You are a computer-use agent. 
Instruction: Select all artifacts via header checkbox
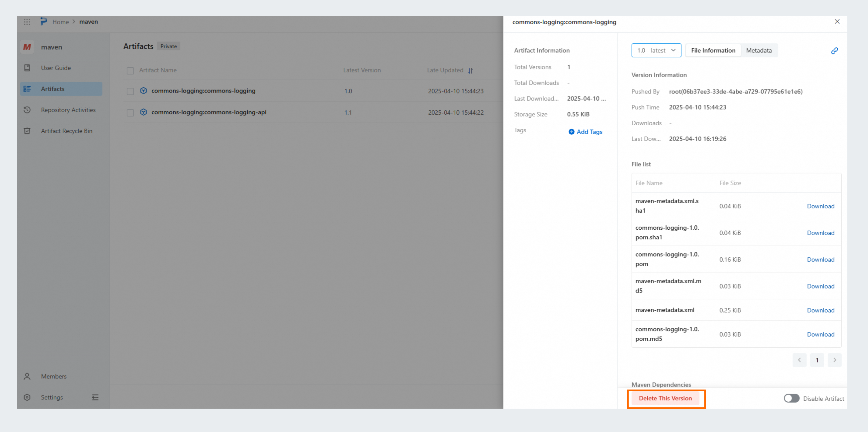point(131,71)
